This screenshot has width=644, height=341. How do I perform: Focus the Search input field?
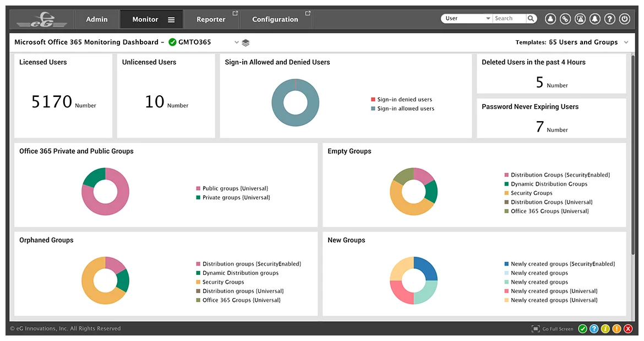[510, 19]
